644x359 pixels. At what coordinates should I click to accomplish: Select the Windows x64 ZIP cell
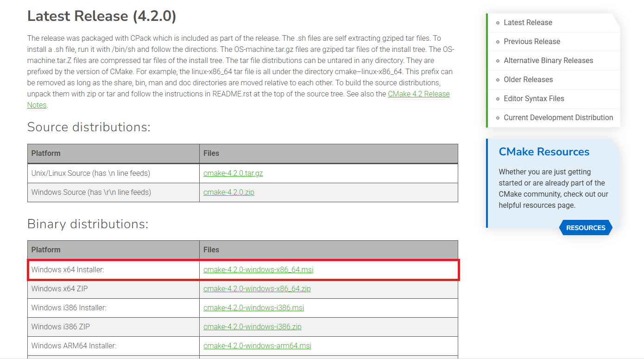pos(114,288)
